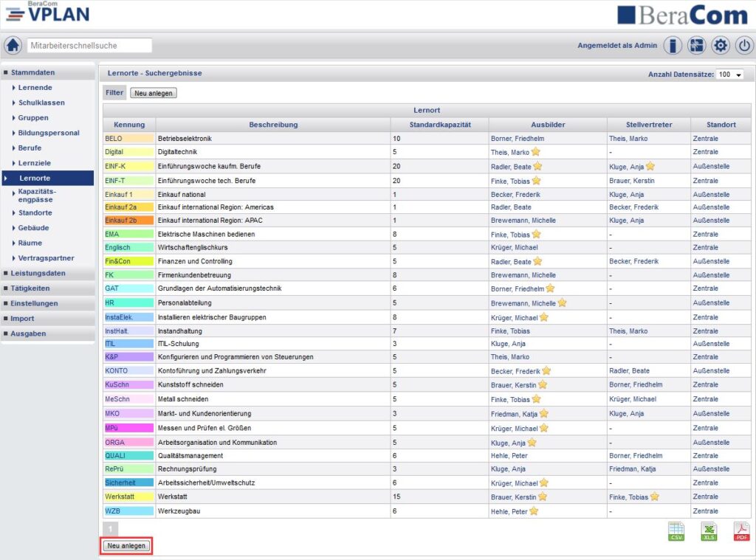
Task: Expand the Leistungsdaten section
Action: click(48, 273)
